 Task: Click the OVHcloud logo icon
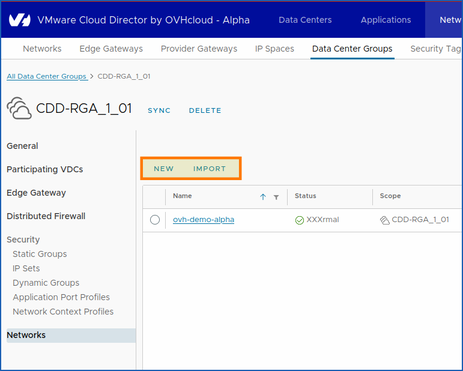tap(19, 20)
